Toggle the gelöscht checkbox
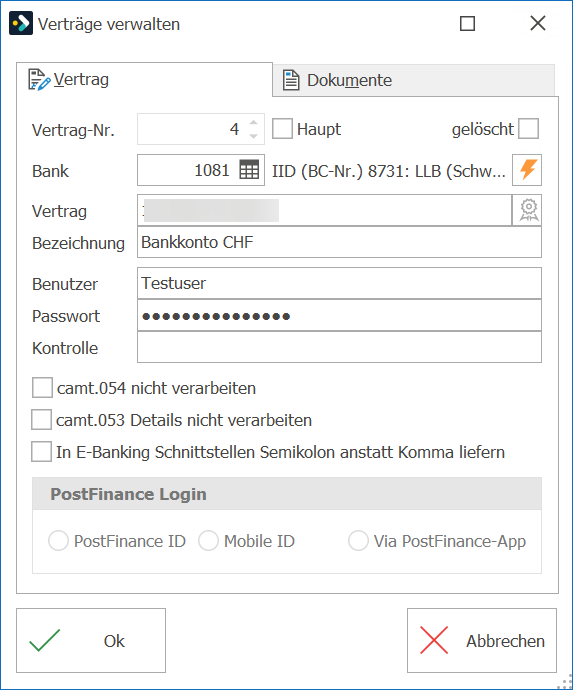Screen dimensions: 574x690 [528, 128]
